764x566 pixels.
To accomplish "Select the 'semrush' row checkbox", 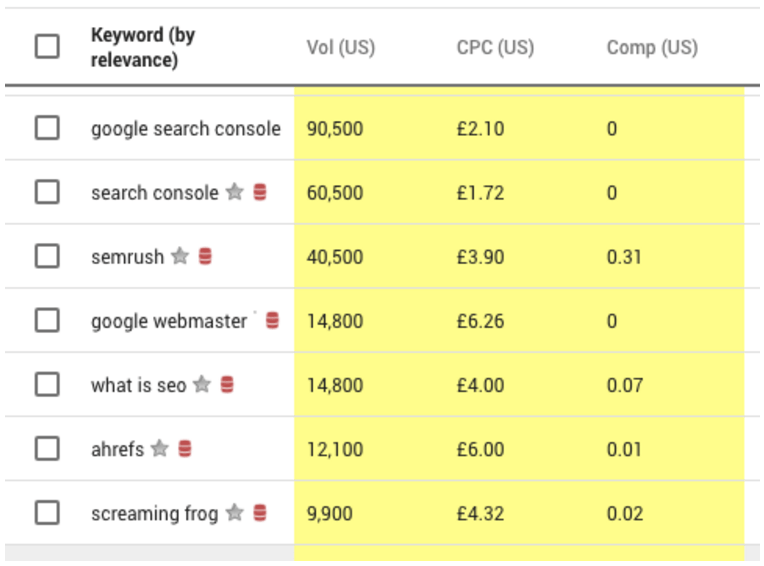I will 47,257.
